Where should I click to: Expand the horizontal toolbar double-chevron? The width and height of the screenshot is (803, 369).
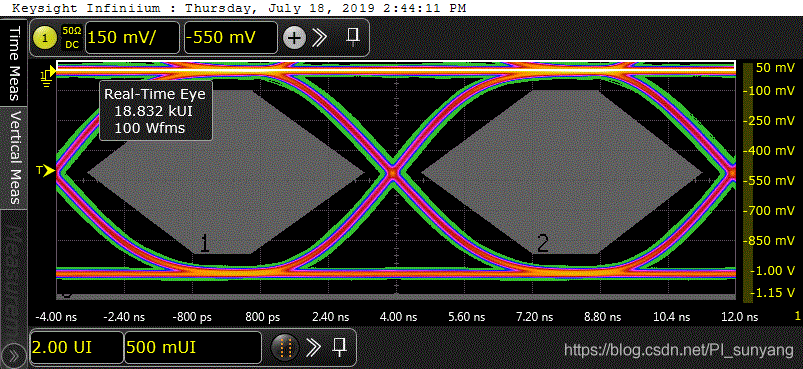312,348
